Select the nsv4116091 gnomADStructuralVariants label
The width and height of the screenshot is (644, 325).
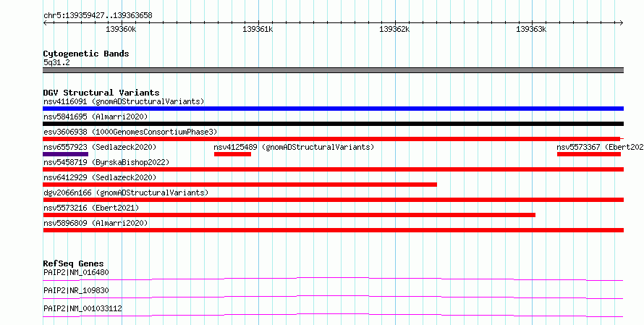pos(124,101)
